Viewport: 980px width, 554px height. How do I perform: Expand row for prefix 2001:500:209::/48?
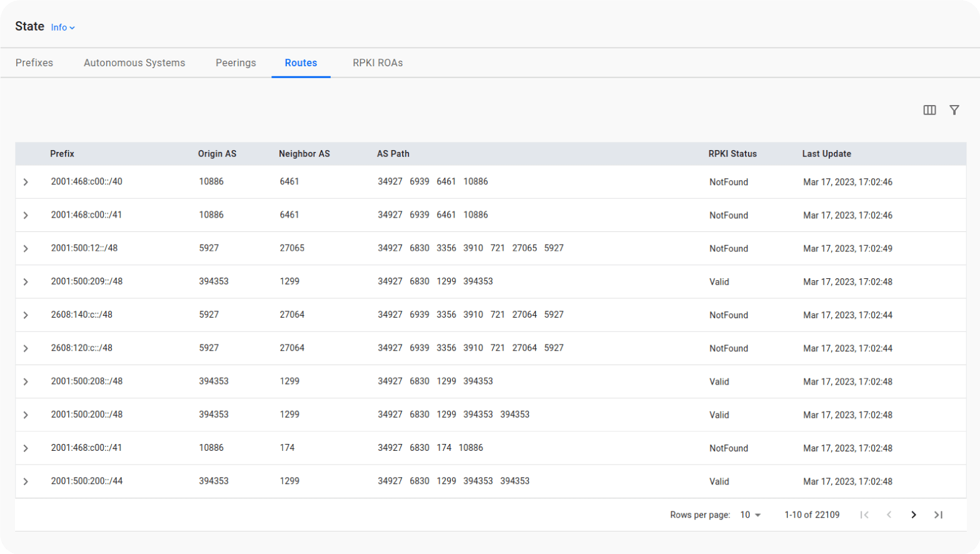pyautogui.click(x=26, y=282)
